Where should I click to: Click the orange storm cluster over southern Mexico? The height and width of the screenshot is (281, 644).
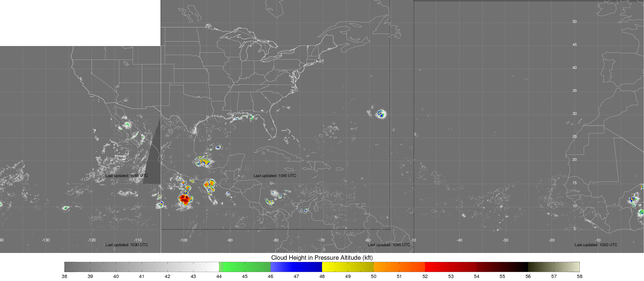click(210, 184)
